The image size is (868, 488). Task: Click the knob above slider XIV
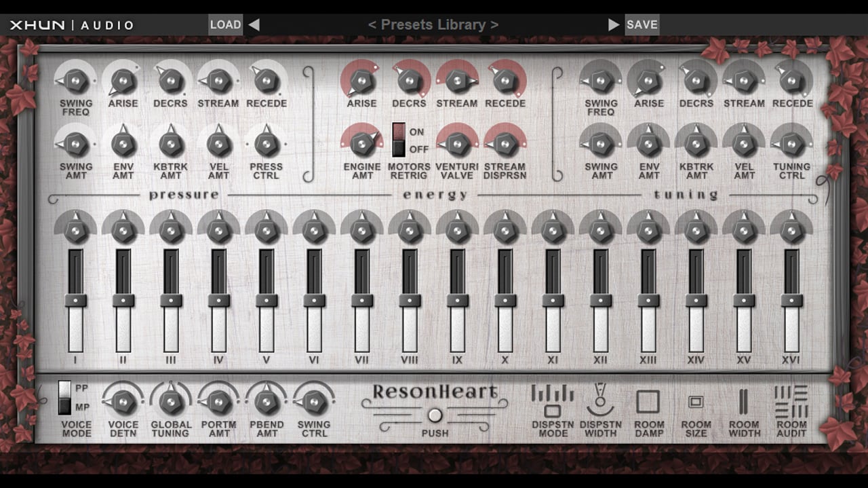(696, 230)
